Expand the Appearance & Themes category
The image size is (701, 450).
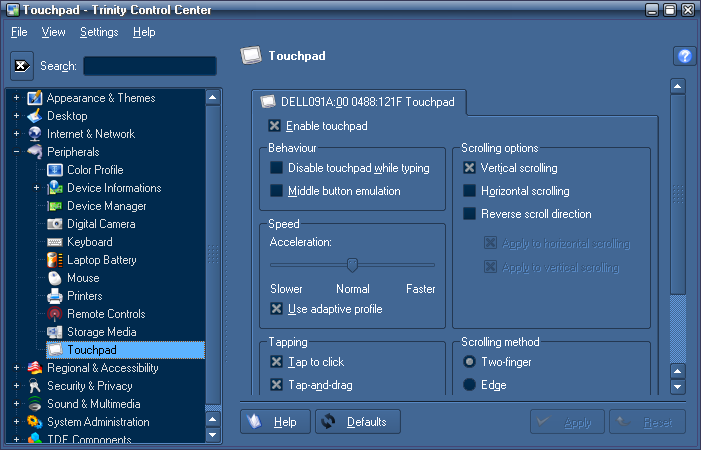pyautogui.click(x=16, y=98)
